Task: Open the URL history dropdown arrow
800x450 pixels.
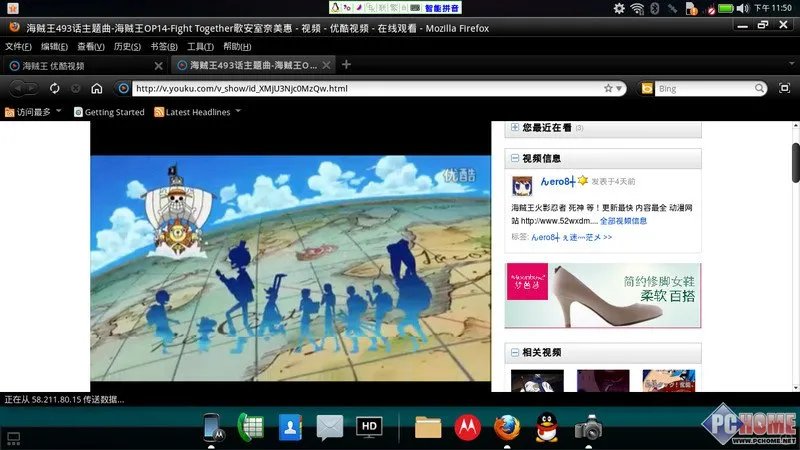Action: tap(619, 88)
